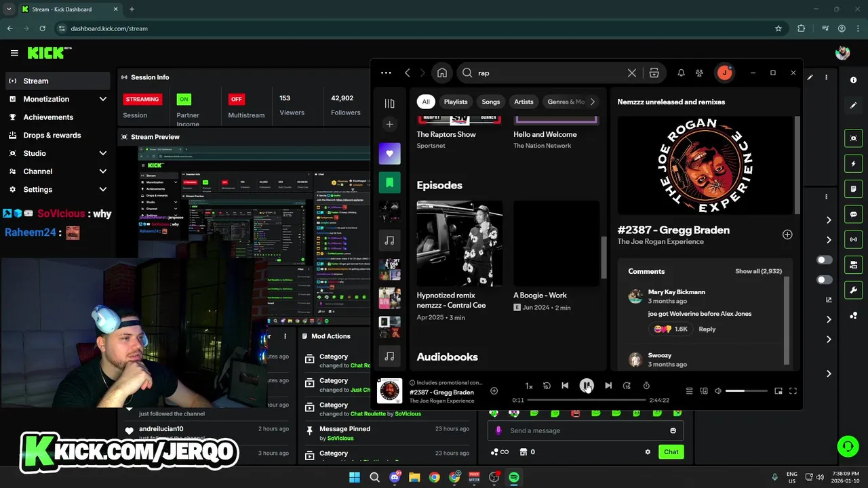Change playback speed 1x
Image resolution: width=868 pixels, height=488 pixels.
coord(529,386)
